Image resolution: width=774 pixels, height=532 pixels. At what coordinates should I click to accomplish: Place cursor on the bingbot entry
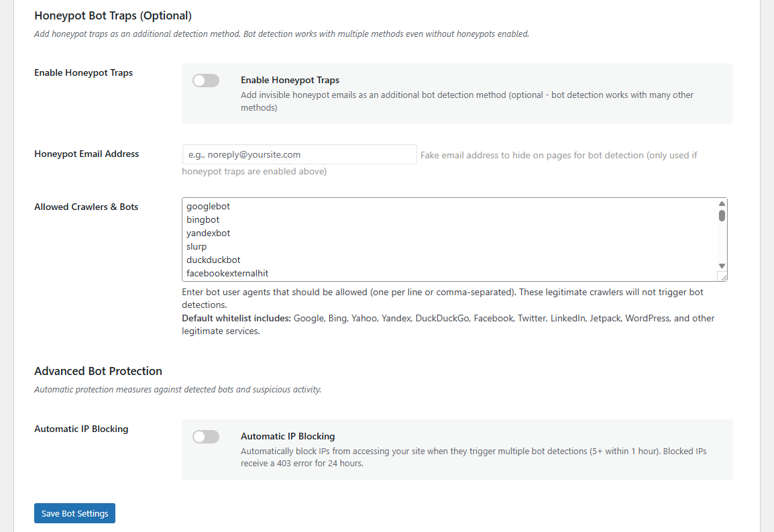[x=203, y=220]
